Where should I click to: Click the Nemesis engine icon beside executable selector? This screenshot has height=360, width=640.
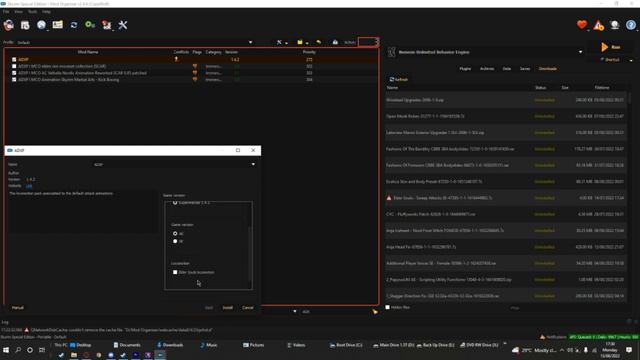click(391, 52)
